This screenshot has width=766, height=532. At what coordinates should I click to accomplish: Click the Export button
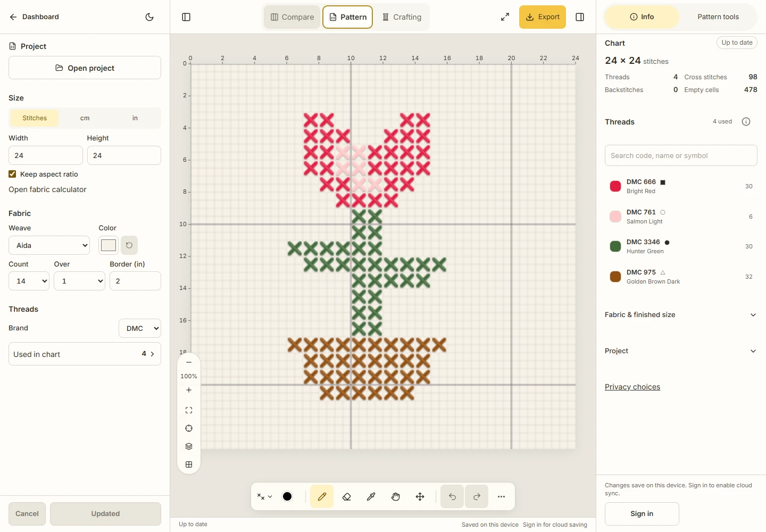tap(543, 17)
